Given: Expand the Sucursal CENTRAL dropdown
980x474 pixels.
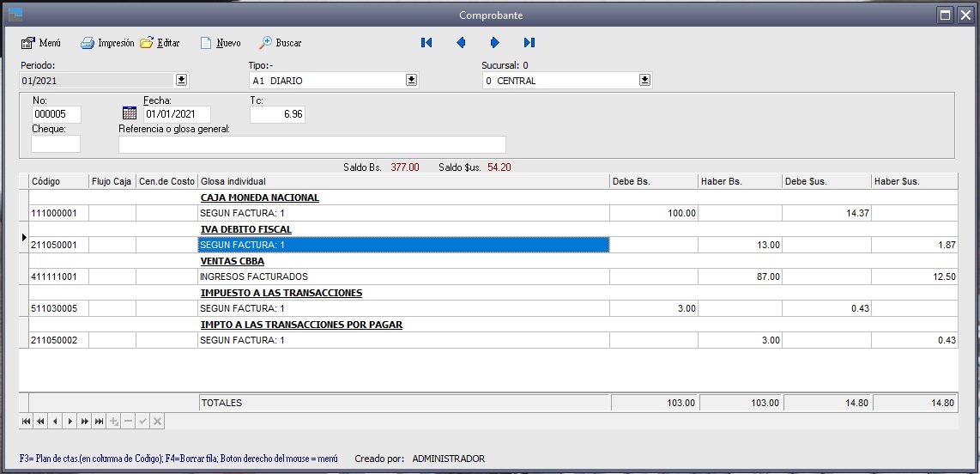Looking at the screenshot, I should 645,80.
